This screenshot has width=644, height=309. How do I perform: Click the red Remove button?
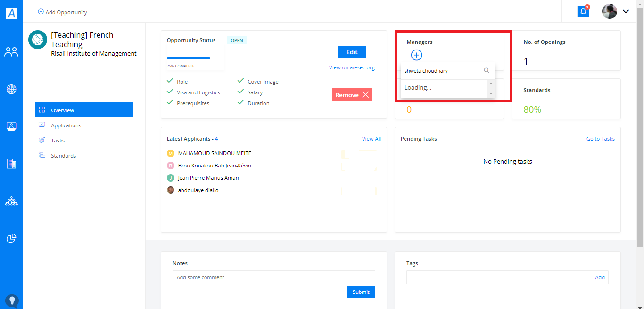352,95
